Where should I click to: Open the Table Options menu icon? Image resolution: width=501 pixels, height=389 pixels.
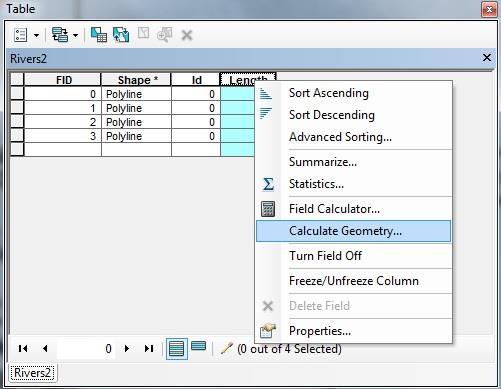click(x=20, y=35)
